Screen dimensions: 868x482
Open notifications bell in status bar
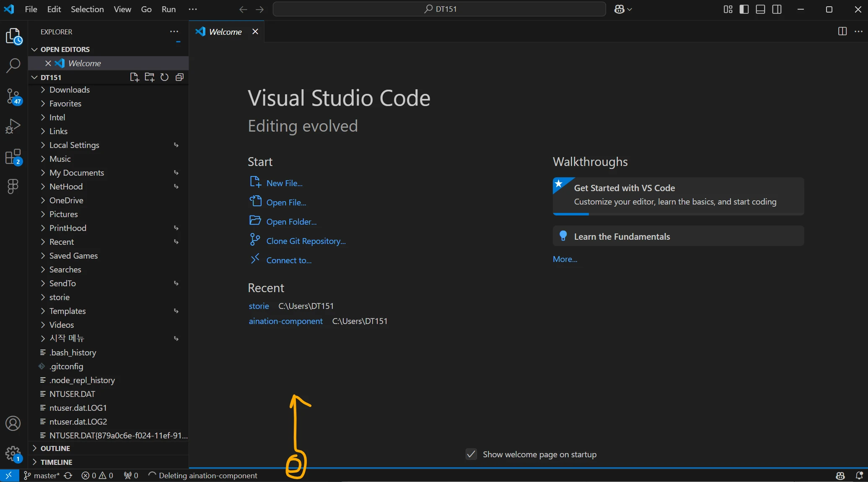tap(859, 475)
